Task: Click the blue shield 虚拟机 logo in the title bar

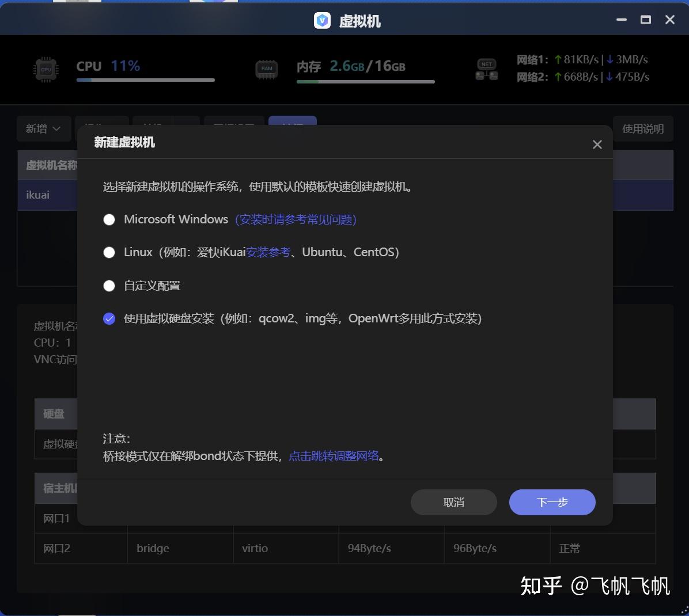Action: pos(321,20)
